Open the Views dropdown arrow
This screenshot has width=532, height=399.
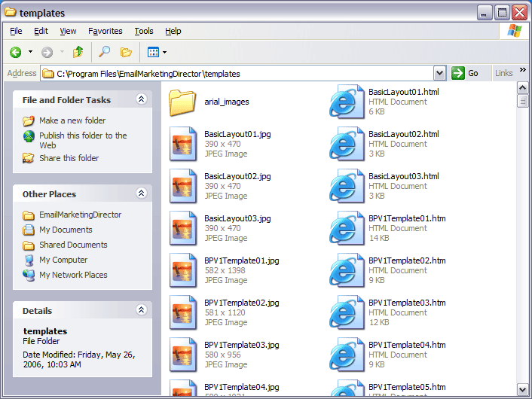[165, 52]
